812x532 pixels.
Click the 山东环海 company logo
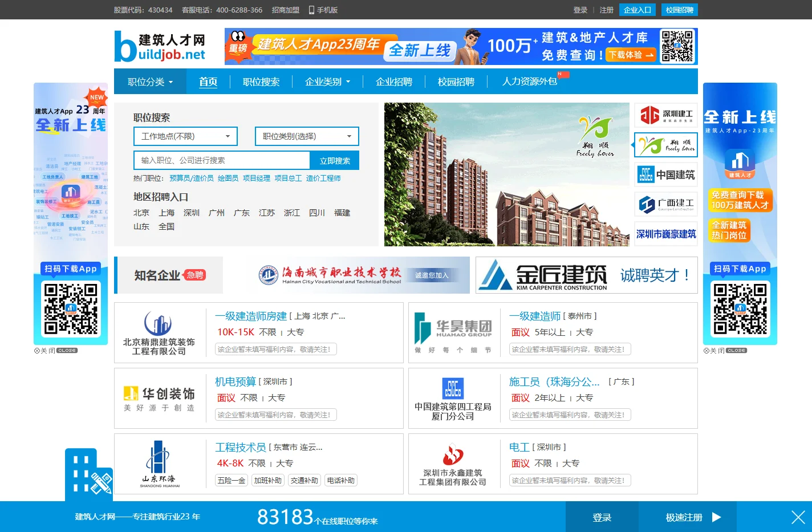click(159, 464)
